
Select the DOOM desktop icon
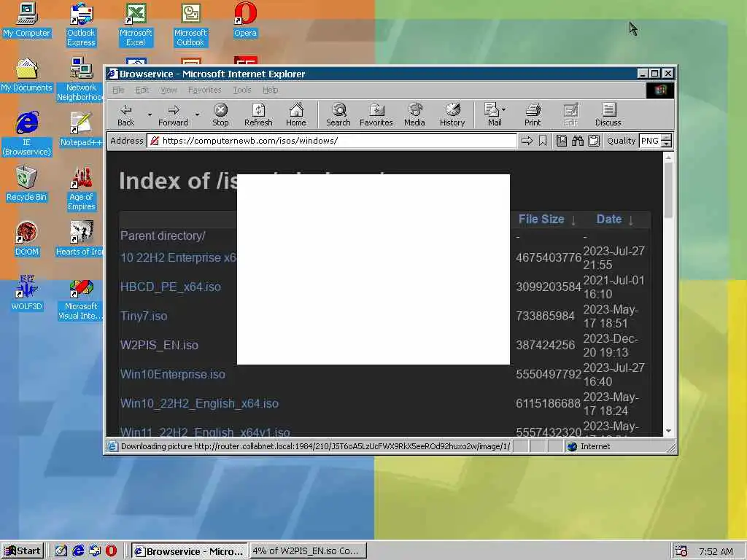(27, 239)
